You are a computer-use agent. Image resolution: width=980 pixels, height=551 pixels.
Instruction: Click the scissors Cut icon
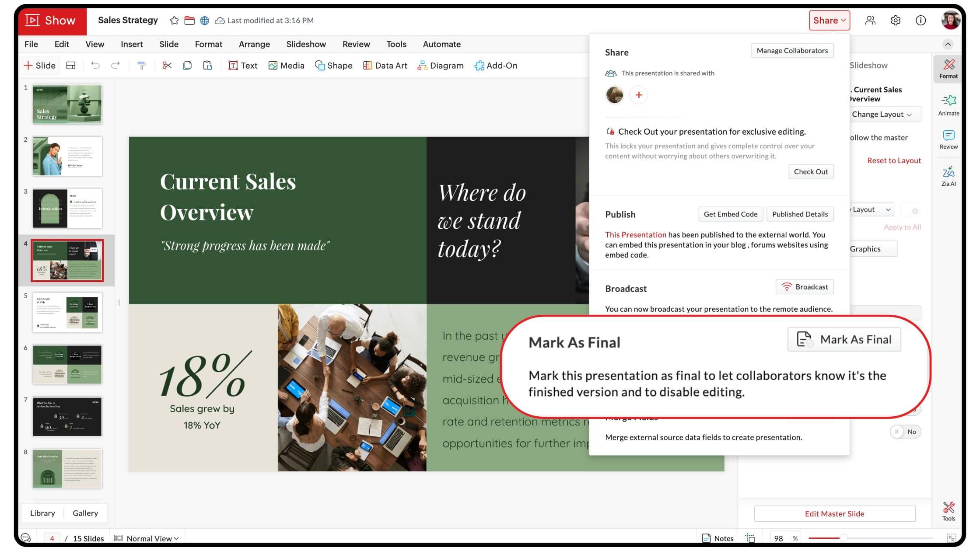(167, 66)
